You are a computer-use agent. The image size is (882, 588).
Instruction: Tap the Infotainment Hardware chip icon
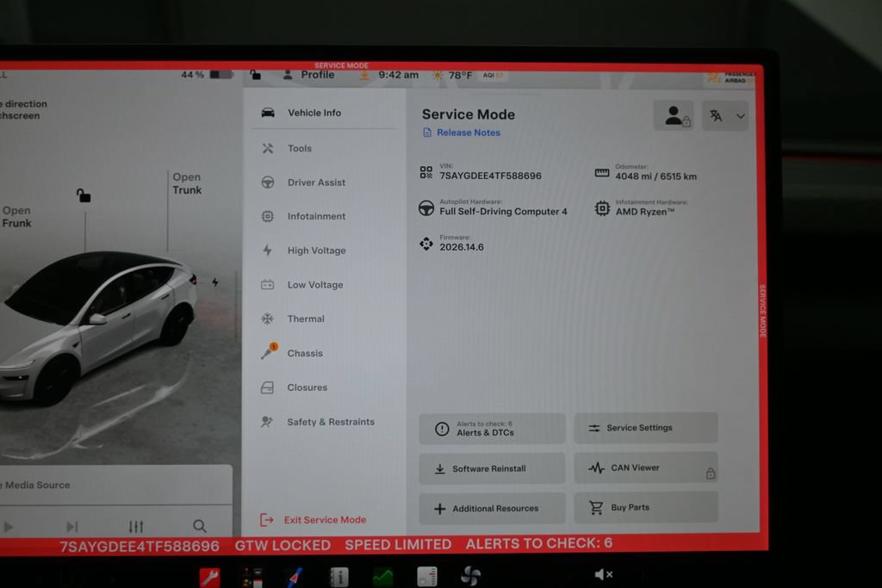click(x=602, y=208)
